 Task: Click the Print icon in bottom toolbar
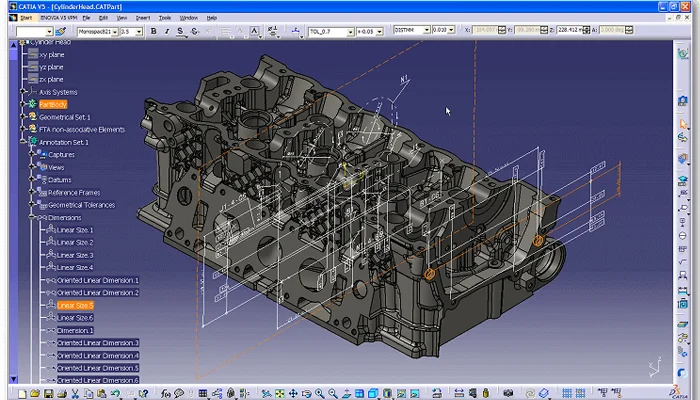click(x=63, y=394)
